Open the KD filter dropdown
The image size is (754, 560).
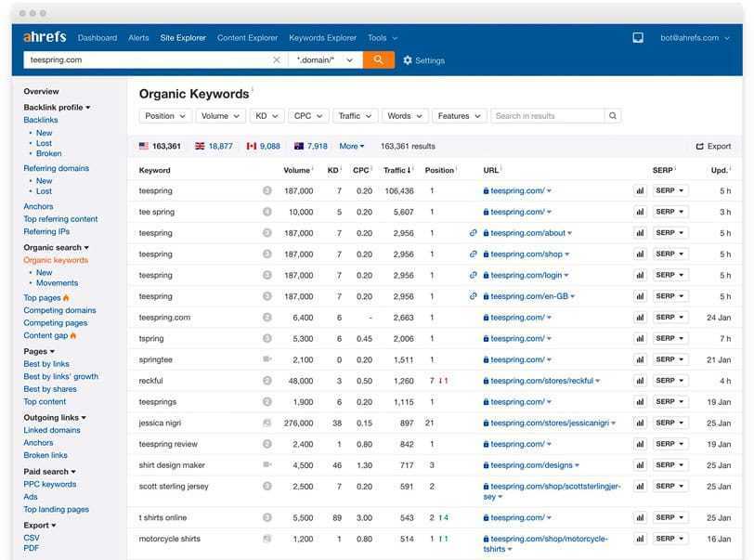(x=266, y=116)
